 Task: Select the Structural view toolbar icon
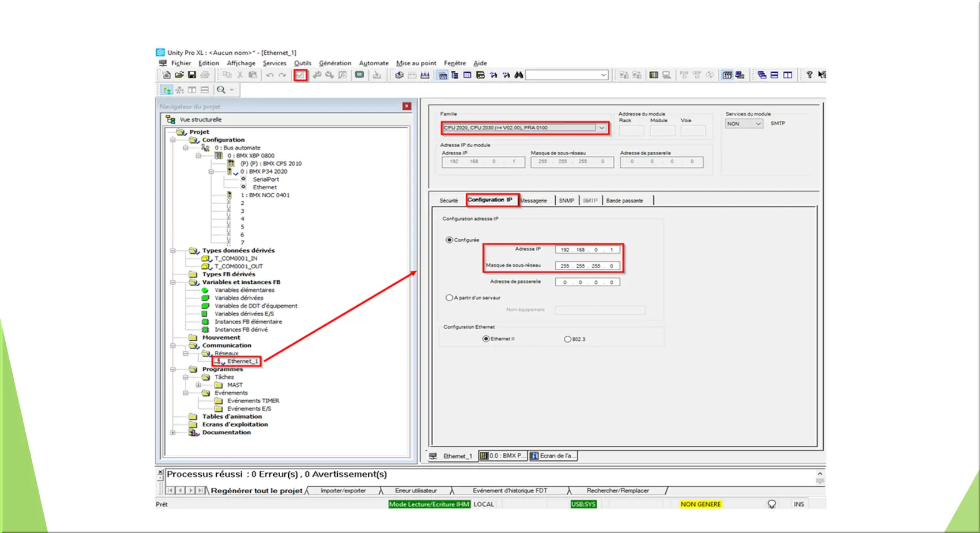click(167, 90)
